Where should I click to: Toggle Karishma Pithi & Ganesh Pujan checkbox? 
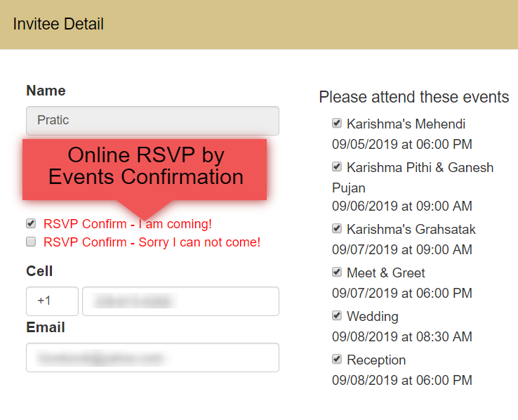click(x=337, y=166)
